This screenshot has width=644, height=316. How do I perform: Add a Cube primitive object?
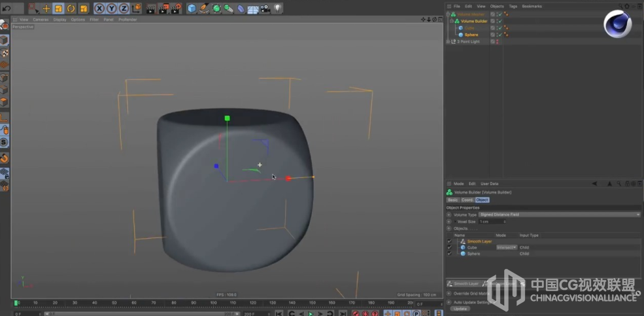pyautogui.click(x=192, y=9)
